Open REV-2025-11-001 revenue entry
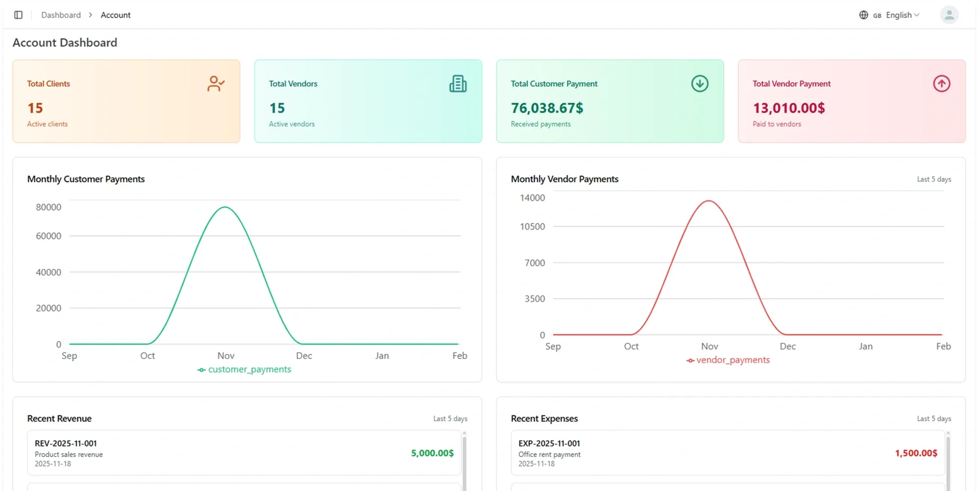 (x=244, y=453)
